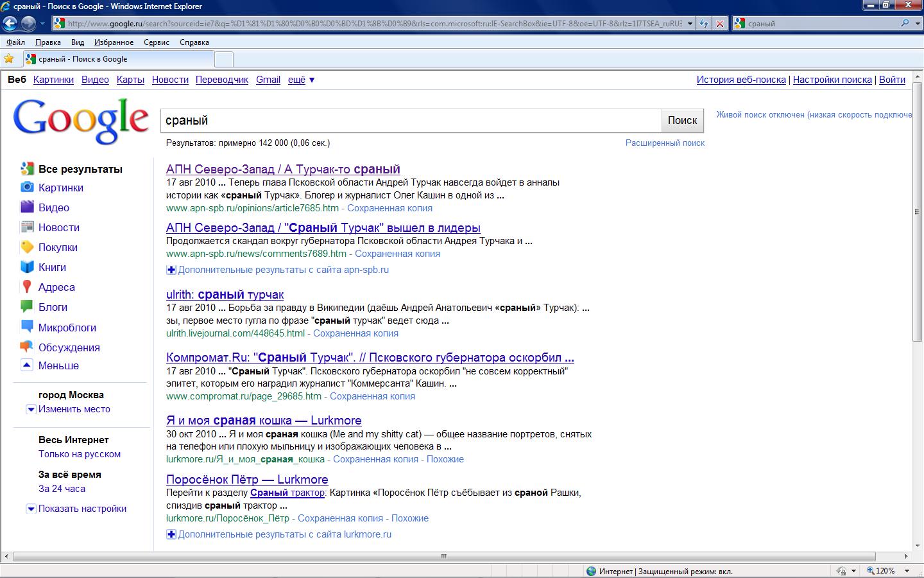Image resolution: width=924 pixels, height=578 pixels.
Task: Open 'Поросёнок Пётр — Lurkmore' result
Action: [247, 479]
